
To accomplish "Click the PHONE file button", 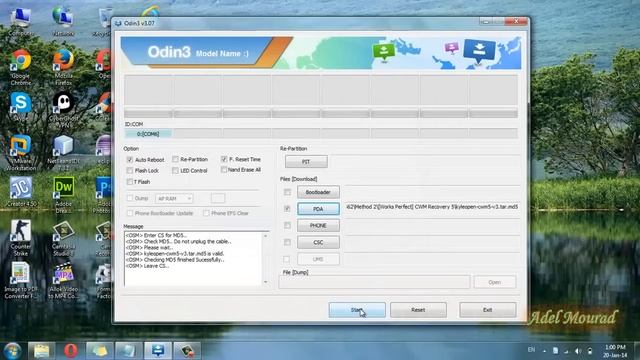I will click(318, 225).
